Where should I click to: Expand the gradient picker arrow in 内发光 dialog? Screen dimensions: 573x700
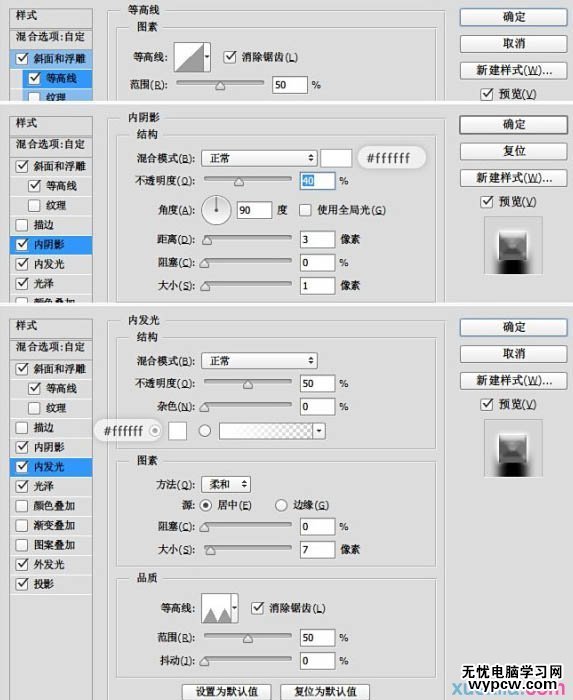tap(319, 431)
